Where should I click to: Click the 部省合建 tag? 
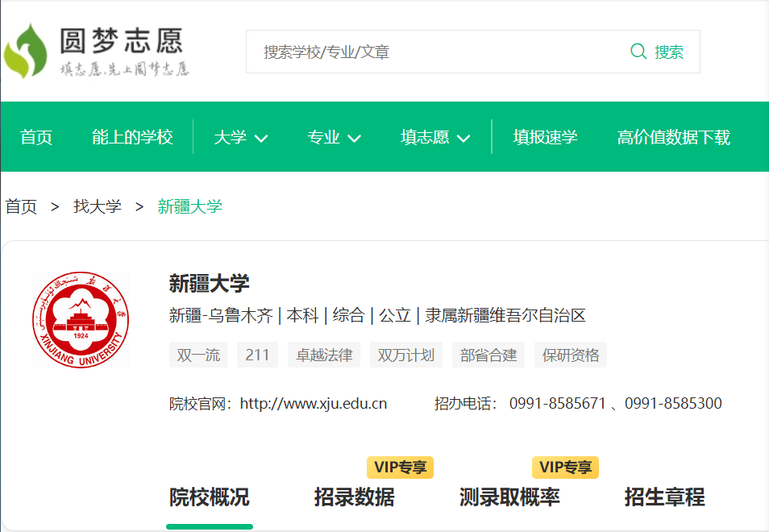[488, 355]
